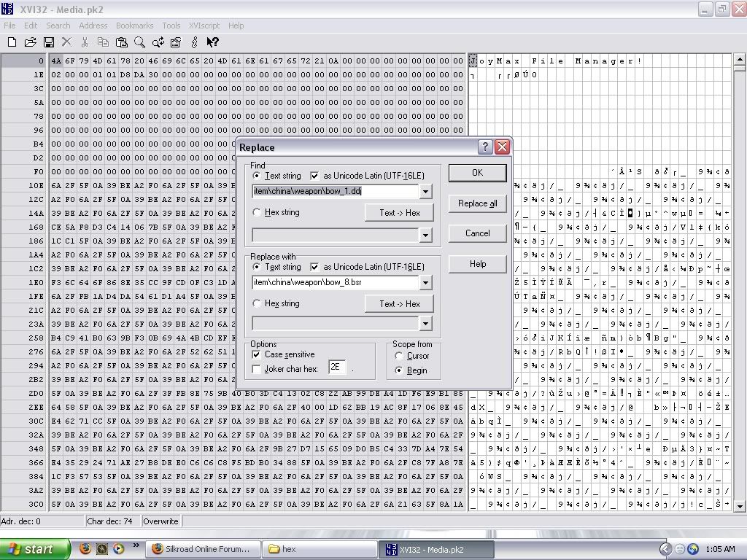Open the dialog's question mark help button
The image size is (747, 560).
click(485, 147)
